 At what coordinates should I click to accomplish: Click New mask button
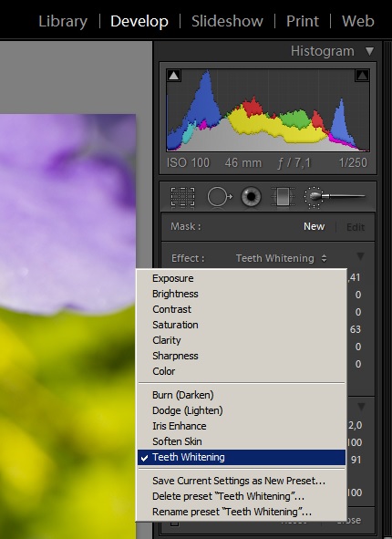coord(314,226)
